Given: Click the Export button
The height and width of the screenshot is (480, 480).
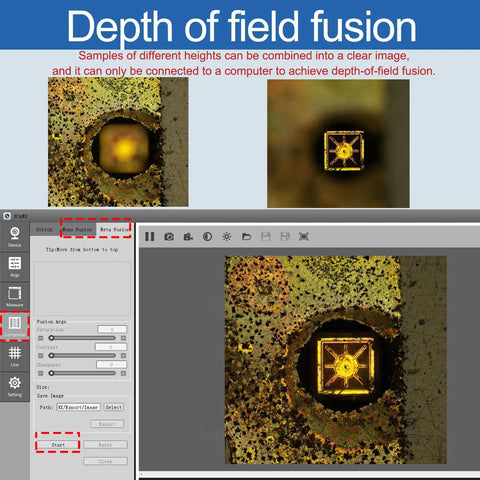Looking at the screenshot, I should (107, 424).
